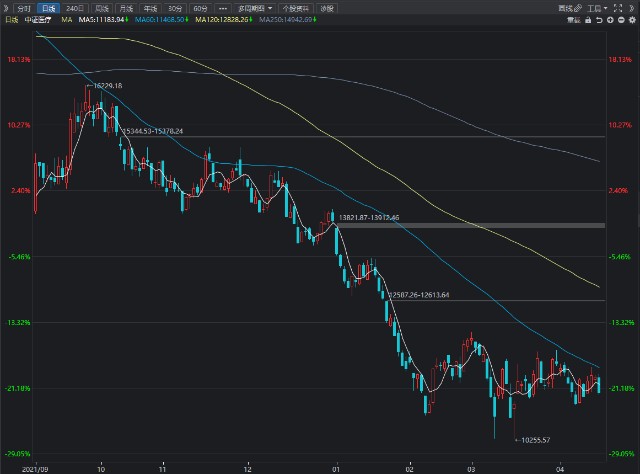The width and height of the screenshot is (640, 474).
Task: Click the 个股资料 stock info button
Action: tap(298, 7)
